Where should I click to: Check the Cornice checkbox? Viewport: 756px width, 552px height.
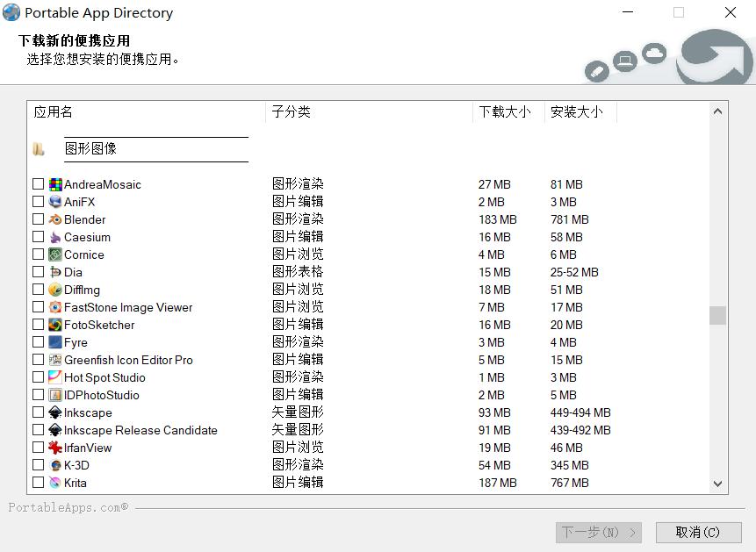38,254
